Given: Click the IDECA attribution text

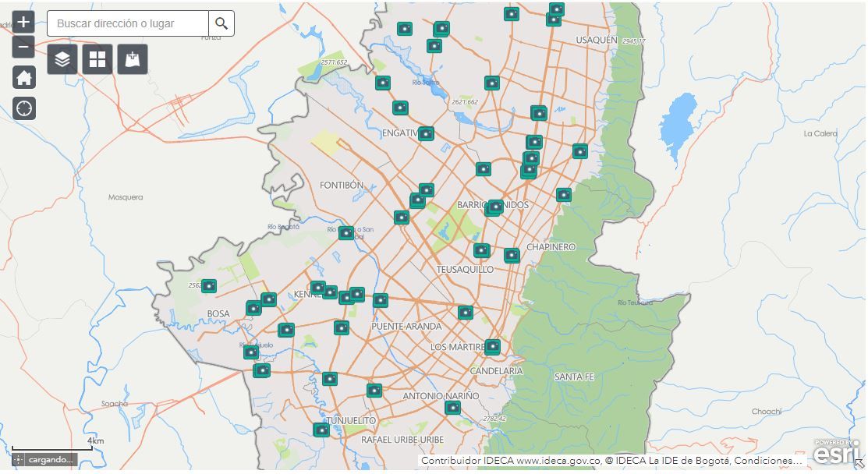Looking at the screenshot, I should tap(611, 460).
